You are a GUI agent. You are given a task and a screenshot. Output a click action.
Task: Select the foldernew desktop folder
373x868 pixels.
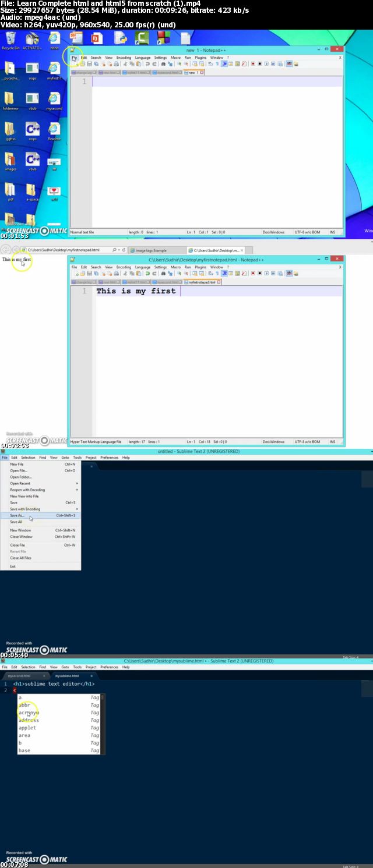click(10, 101)
